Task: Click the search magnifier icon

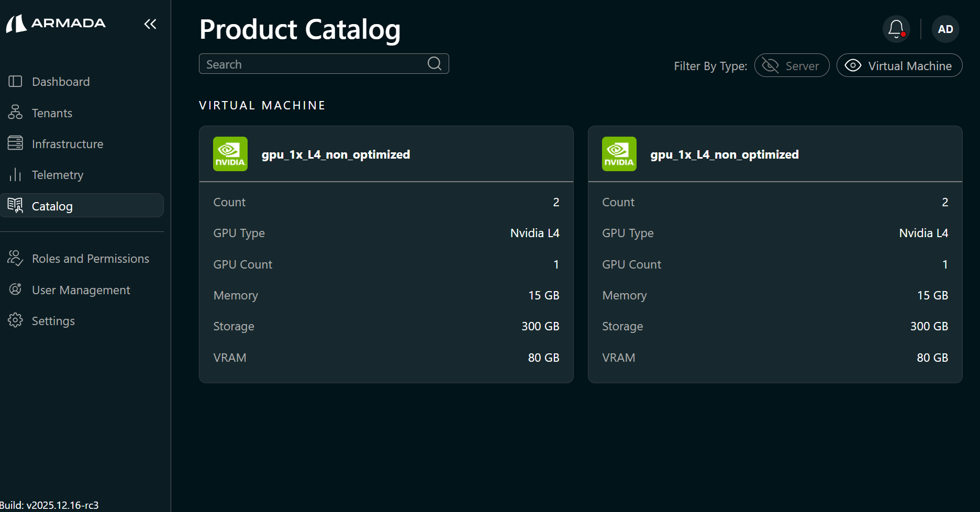Action: (434, 63)
